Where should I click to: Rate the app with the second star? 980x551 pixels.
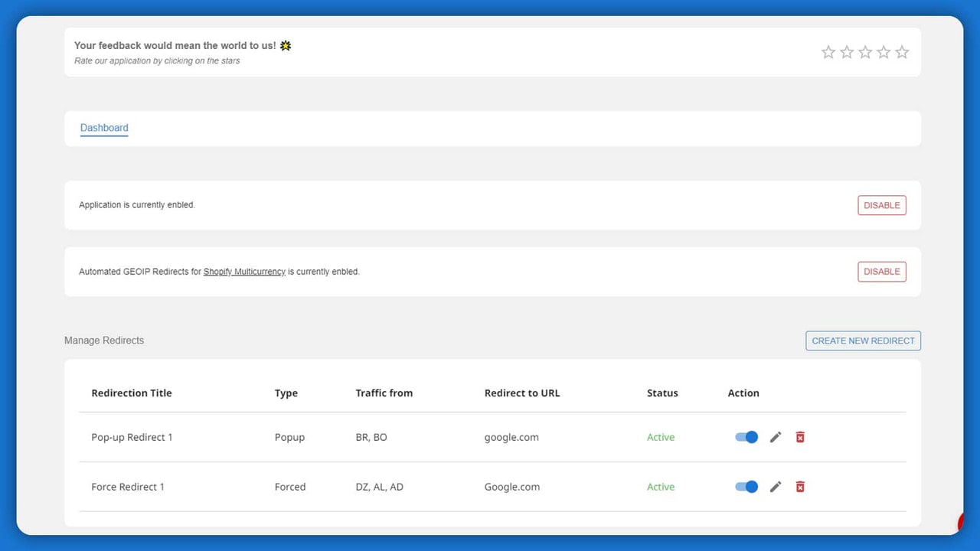tap(847, 52)
